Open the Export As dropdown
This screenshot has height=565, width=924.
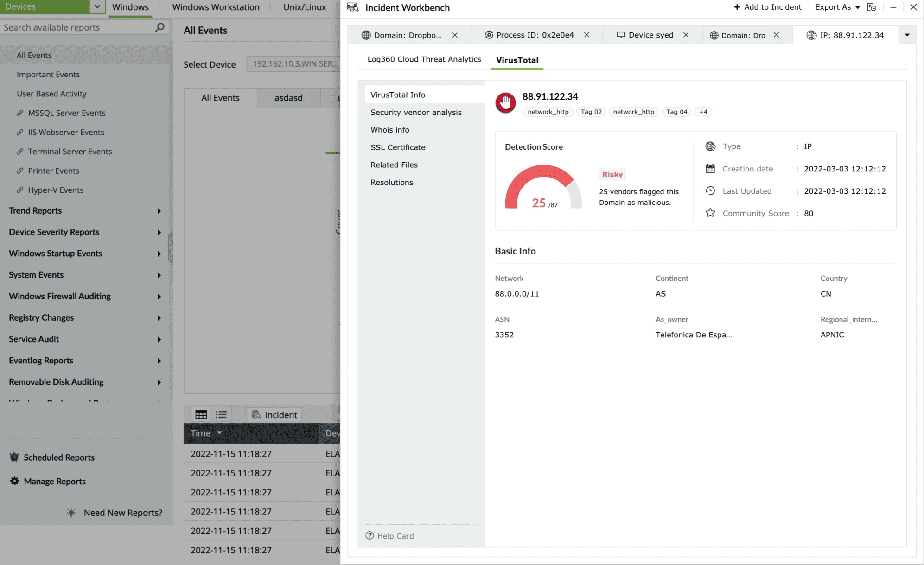837,7
